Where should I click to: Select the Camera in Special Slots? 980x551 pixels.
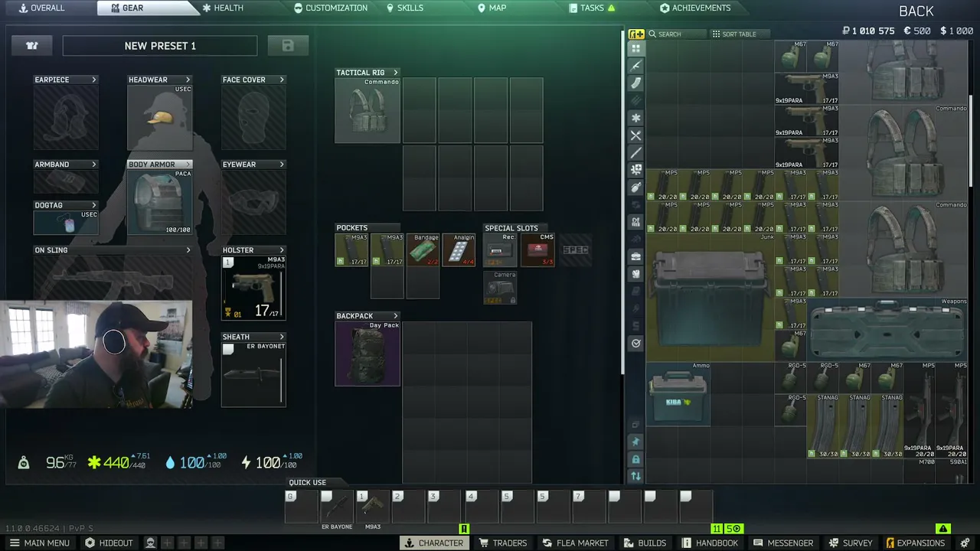pos(501,287)
